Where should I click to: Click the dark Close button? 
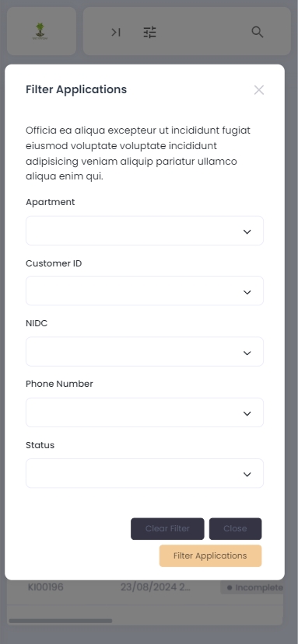click(x=236, y=528)
